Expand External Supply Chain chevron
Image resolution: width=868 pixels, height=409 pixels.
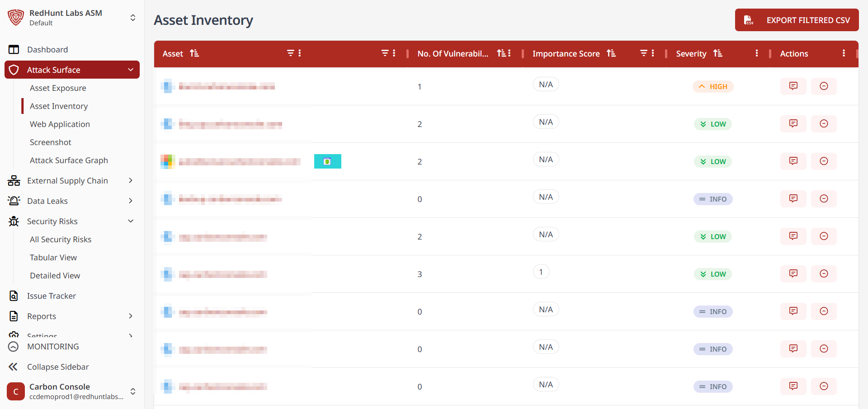(131, 181)
